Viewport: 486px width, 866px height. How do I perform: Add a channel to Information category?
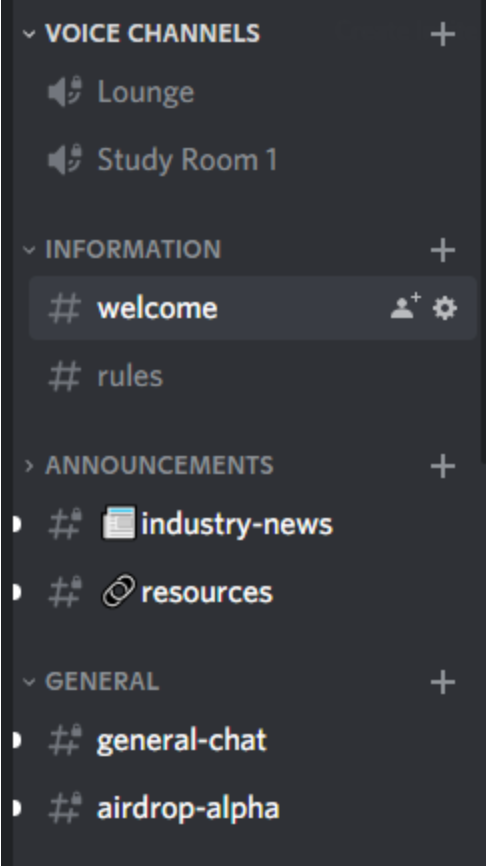click(442, 250)
